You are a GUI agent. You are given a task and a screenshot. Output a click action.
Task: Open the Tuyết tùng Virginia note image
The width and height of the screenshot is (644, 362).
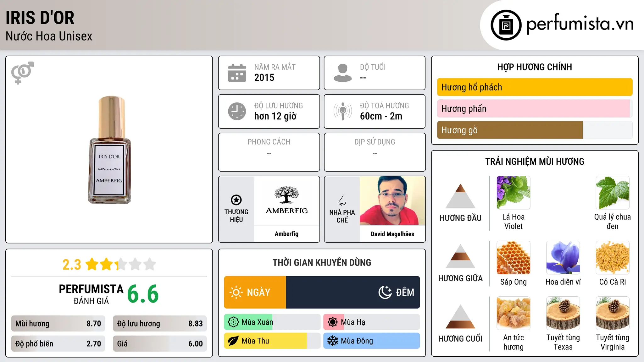click(613, 313)
